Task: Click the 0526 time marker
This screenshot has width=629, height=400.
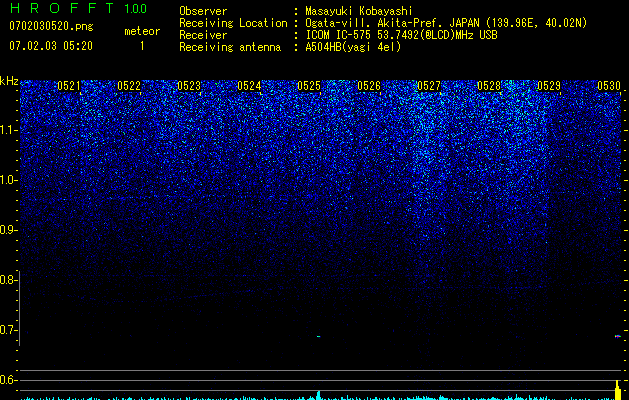Action: point(369,86)
